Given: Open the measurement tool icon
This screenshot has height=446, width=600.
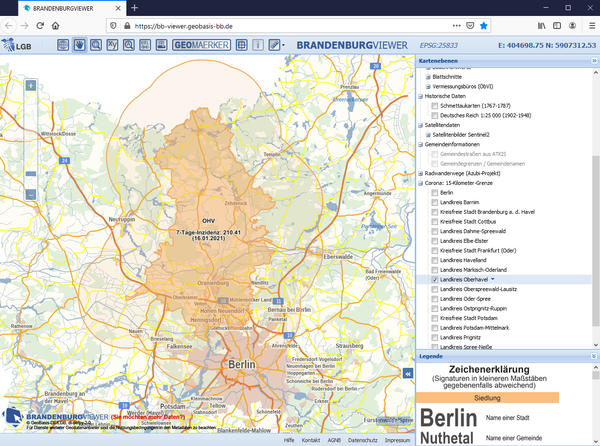Looking at the screenshot, I should click(145, 45).
